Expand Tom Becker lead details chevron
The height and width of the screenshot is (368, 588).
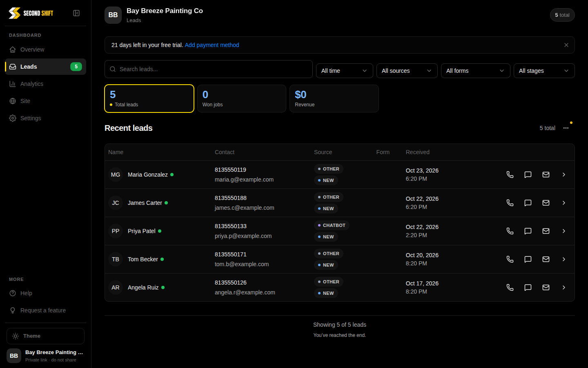tap(564, 259)
